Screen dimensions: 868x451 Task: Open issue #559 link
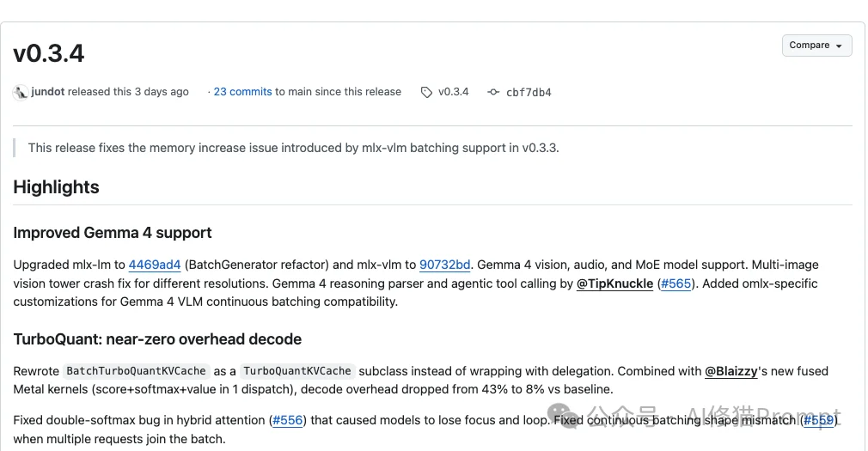pyautogui.click(x=818, y=420)
